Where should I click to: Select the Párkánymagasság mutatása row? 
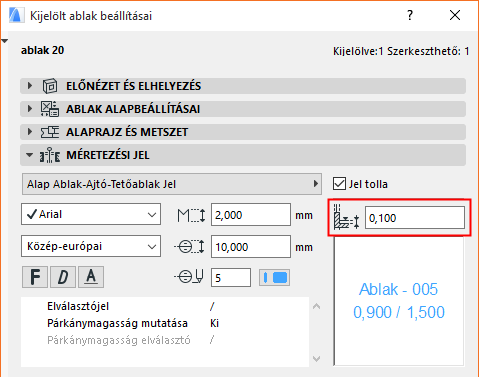coord(165,323)
